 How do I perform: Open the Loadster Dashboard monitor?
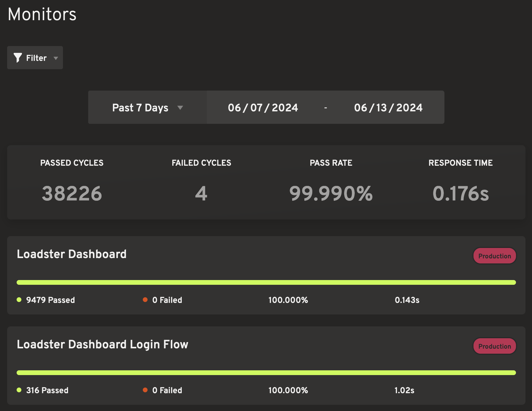[x=72, y=254]
